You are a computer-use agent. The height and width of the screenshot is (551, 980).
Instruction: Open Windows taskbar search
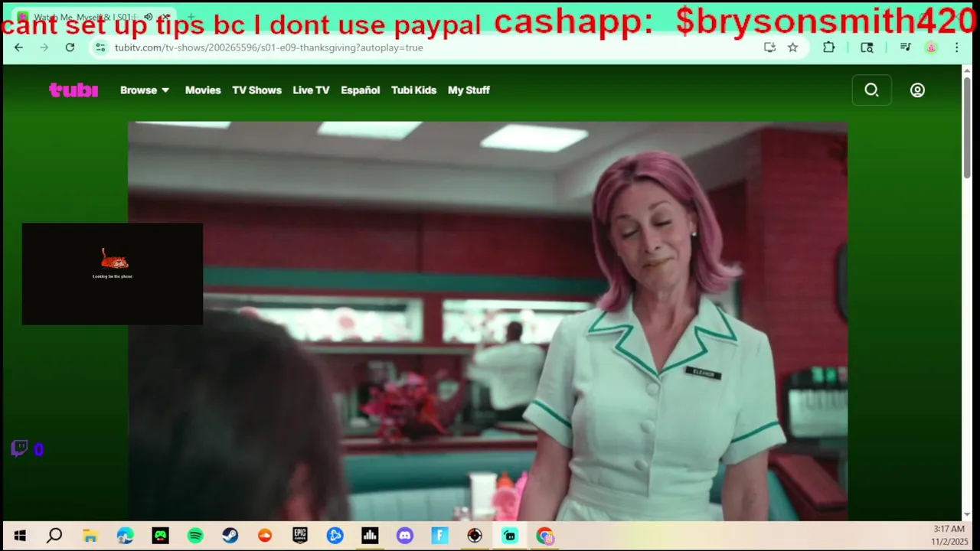pos(54,536)
